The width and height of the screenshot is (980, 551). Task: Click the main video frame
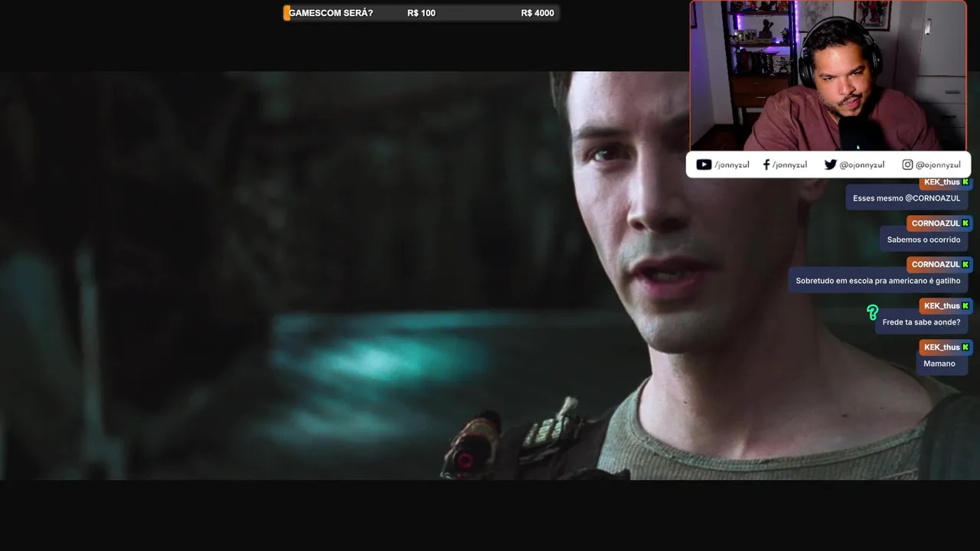click(490, 275)
